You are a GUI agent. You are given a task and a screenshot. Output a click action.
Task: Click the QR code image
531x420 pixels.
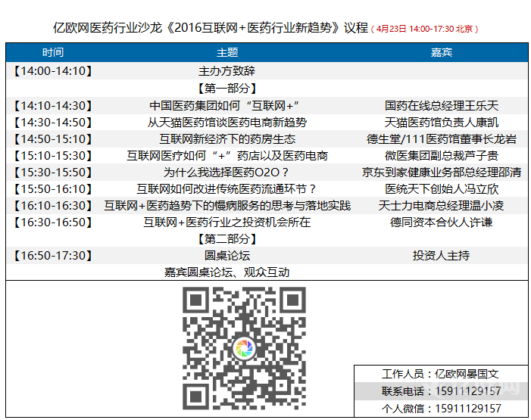[x=244, y=349]
